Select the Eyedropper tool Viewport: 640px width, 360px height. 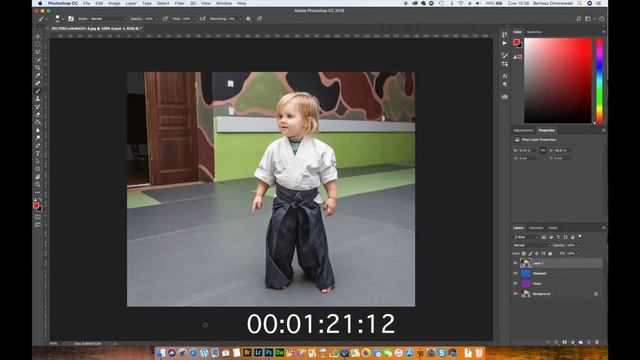38,75
